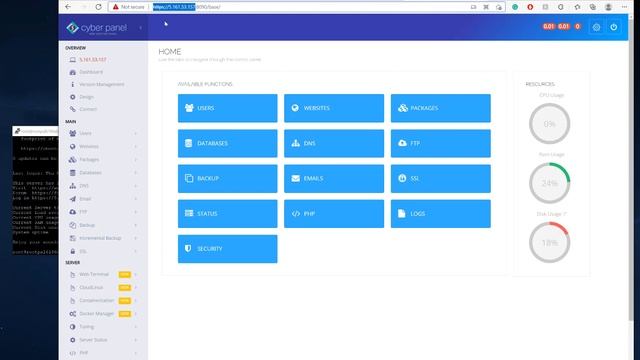The image size is (640, 360).
Task: Expand Incremental Backup menu in sidebar
Action: pos(102,238)
